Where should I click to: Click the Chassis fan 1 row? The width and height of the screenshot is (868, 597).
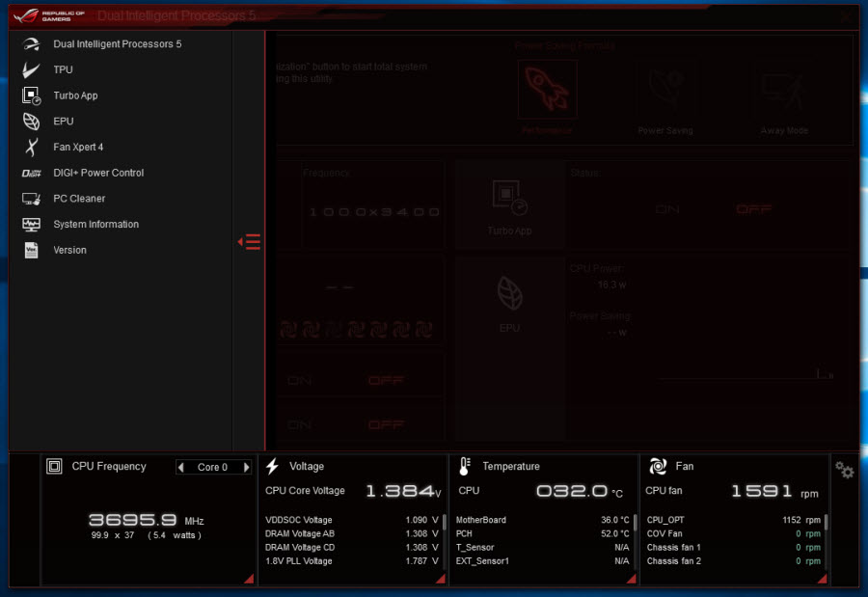734,547
